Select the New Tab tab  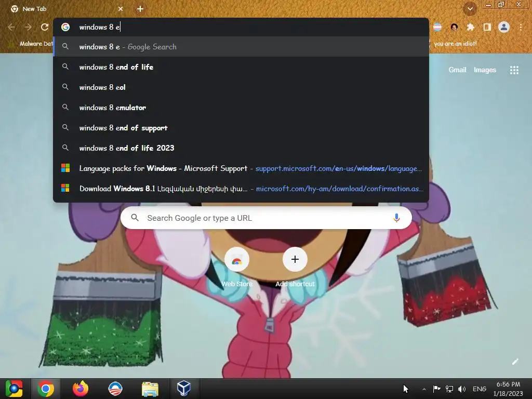pos(66,9)
